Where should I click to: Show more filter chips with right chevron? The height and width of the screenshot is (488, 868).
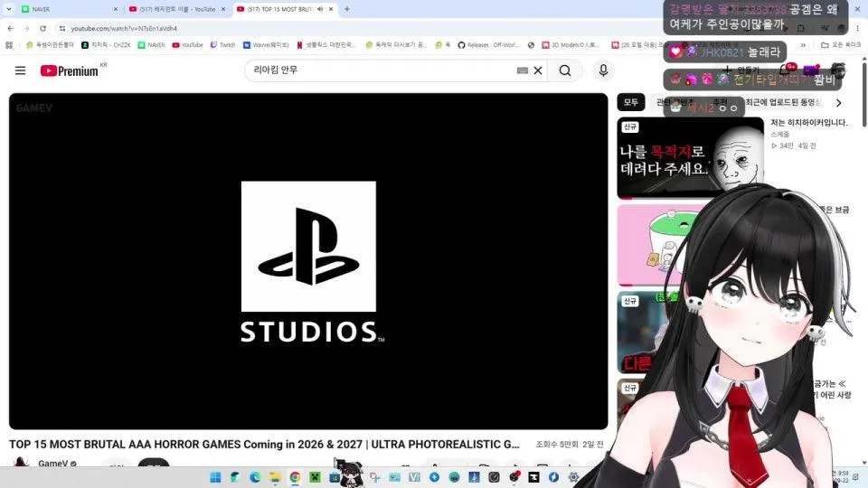(839, 102)
